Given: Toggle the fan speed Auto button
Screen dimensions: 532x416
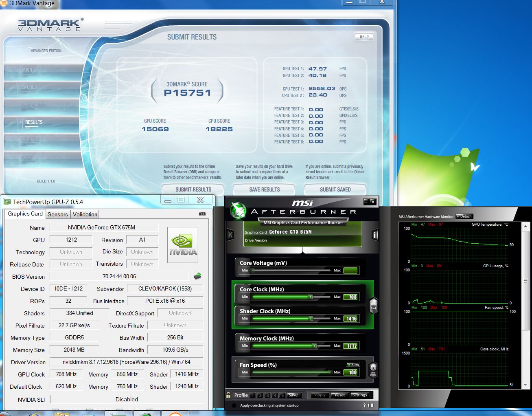Looking at the screenshot, I should pyautogui.click(x=353, y=365).
